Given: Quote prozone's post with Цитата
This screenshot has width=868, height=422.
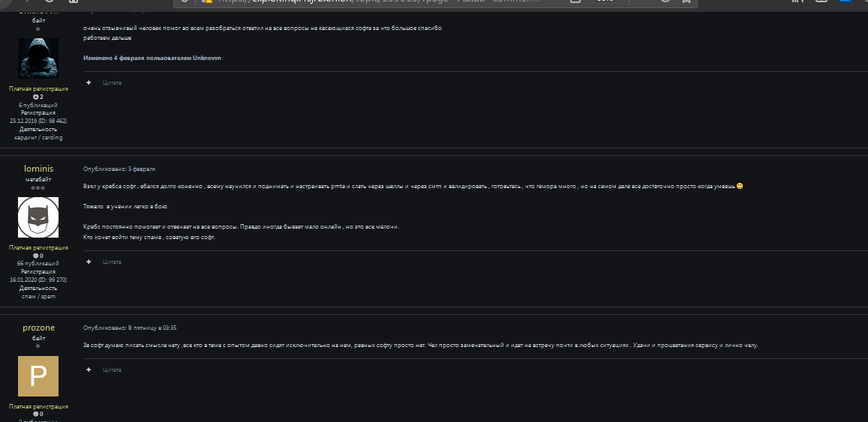Looking at the screenshot, I should click(x=112, y=370).
